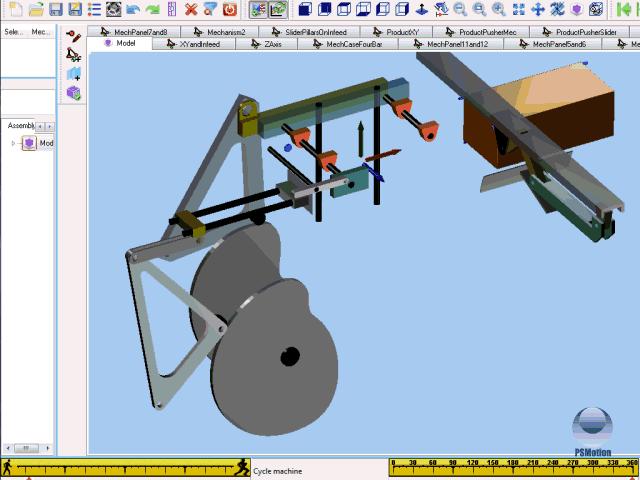The width and height of the screenshot is (640, 480).
Task: Click the Mec... panel tab
Action: (41, 32)
